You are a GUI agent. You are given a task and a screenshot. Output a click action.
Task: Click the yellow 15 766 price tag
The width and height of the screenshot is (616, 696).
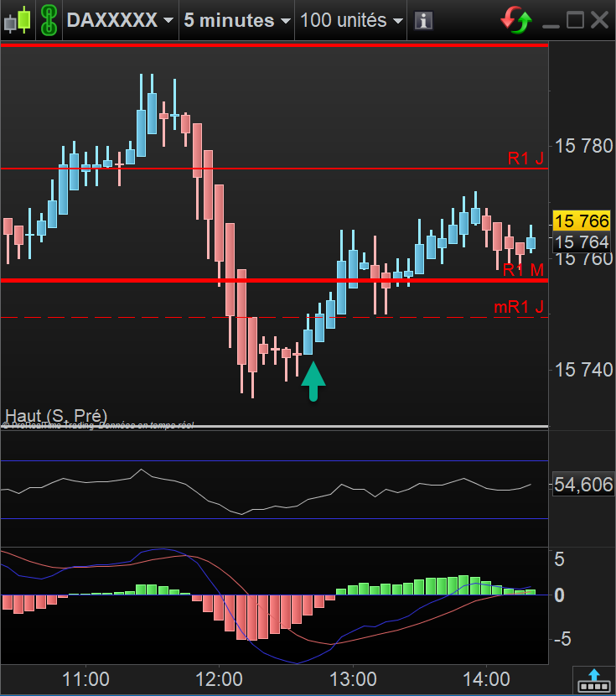tap(582, 221)
